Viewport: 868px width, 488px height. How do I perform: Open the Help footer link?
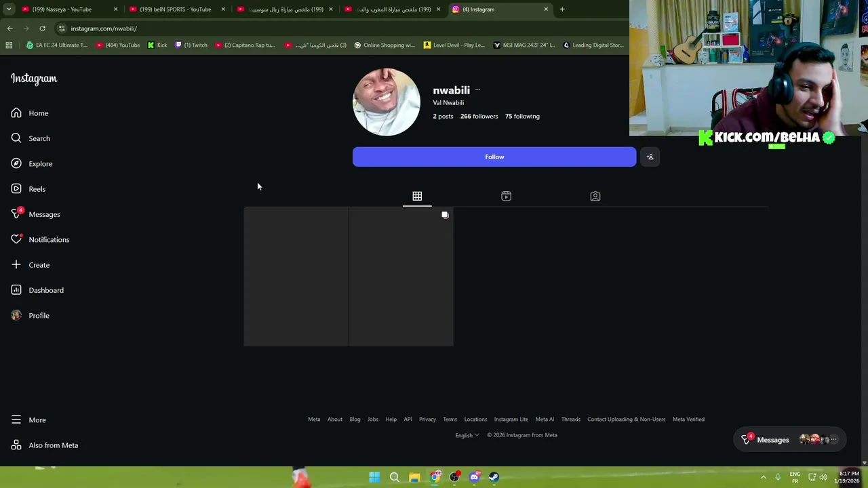[x=391, y=419]
